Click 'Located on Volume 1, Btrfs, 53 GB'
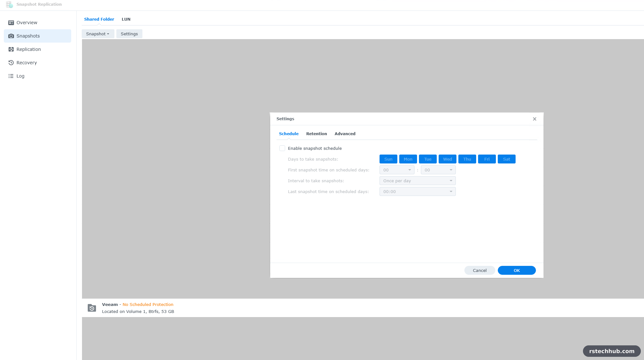Viewport: 644px width, 360px height. pos(138,312)
